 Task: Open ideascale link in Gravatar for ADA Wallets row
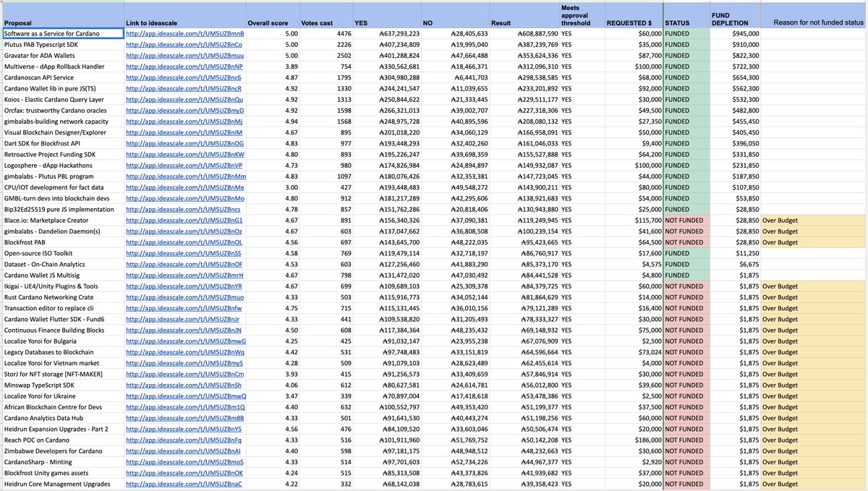(x=184, y=56)
